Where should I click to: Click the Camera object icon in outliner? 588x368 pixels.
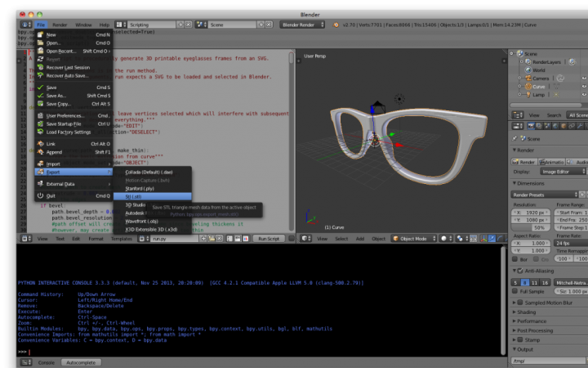tap(528, 79)
